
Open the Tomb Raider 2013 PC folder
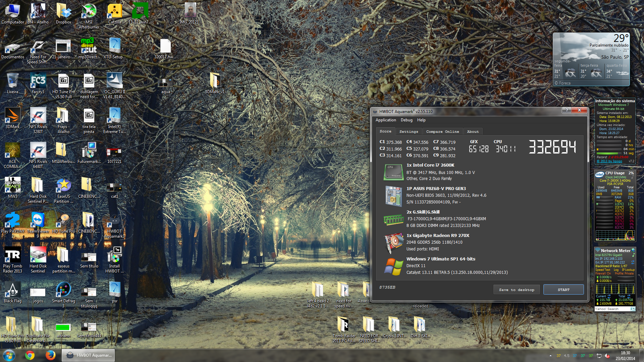coord(344,329)
